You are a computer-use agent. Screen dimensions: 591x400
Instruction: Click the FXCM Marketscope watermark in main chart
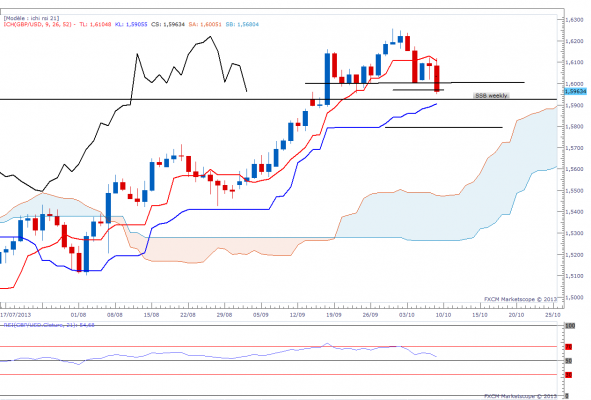click(520, 299)
